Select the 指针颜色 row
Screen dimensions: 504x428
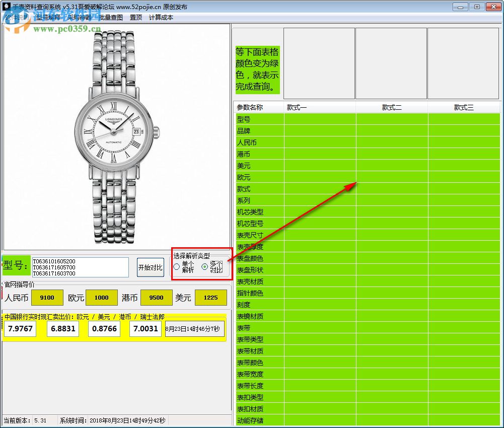pyautogui.click(x=368, y=293)
